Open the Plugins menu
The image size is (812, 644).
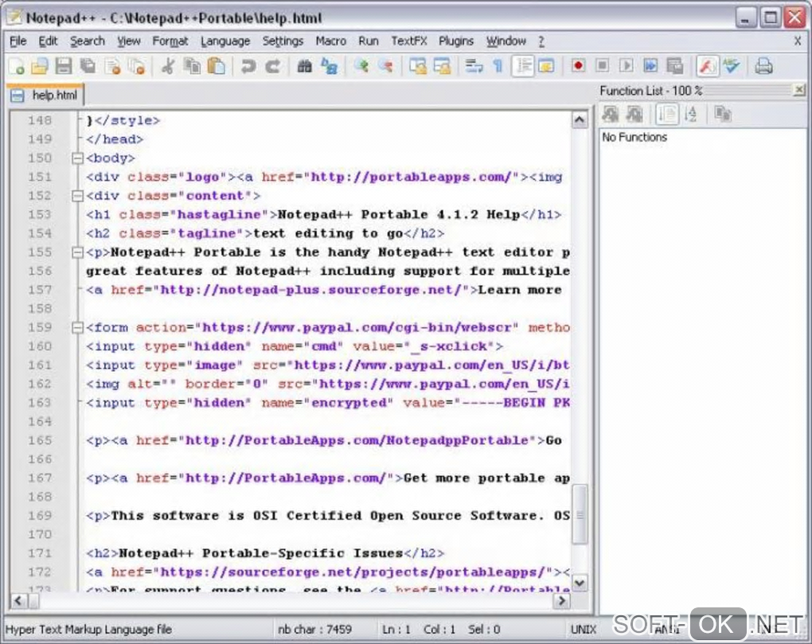coord(455,41)
